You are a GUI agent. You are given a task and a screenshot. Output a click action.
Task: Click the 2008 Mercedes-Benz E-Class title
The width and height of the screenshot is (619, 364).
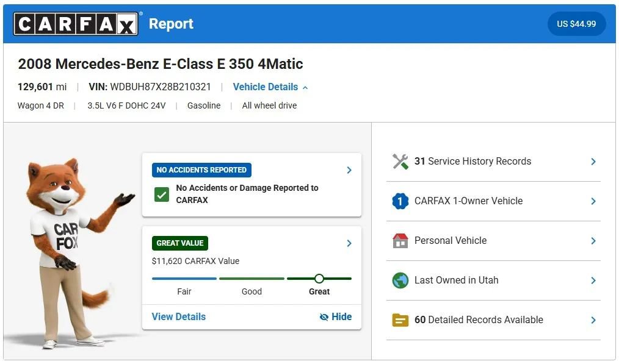pos(161,64)
